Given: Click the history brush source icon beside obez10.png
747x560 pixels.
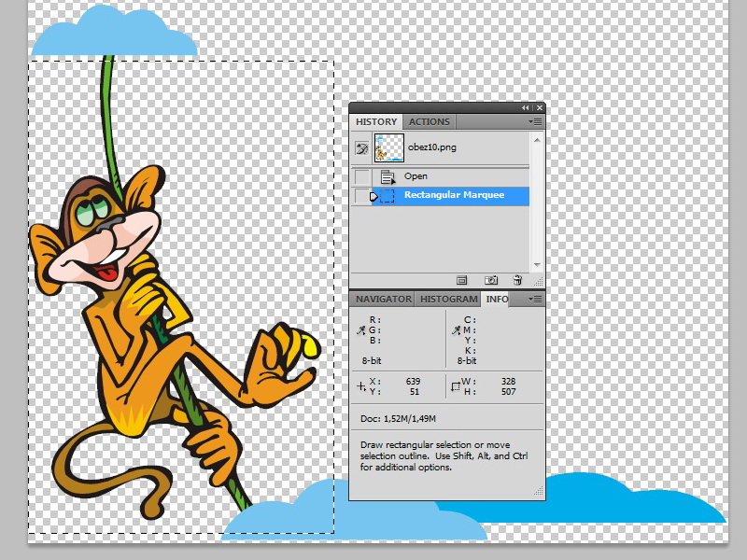Looking at the screenshot, I should tap(362, 148).
